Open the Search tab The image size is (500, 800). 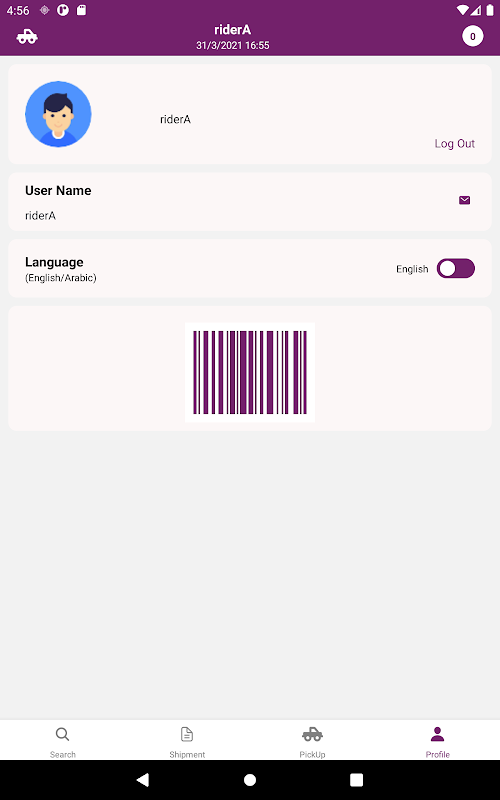[x=63, y=741]
